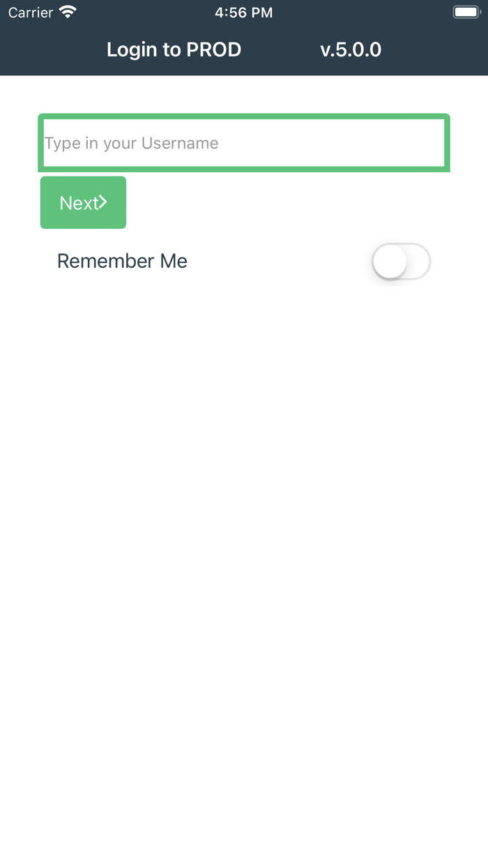Enable Remember Me using its switch
This screenshot has width=488, height=868.
pyautogui.click(x=401, y=261)
